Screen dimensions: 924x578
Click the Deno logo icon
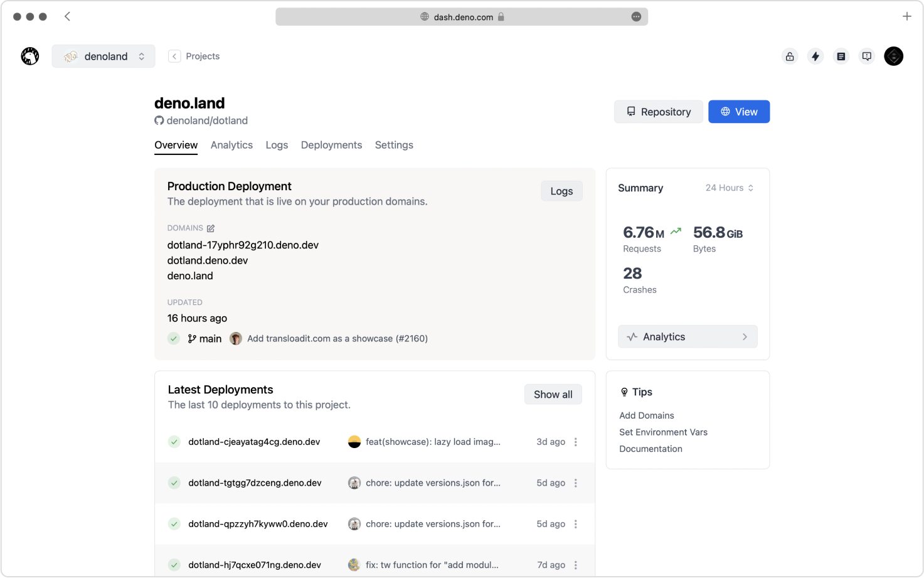click(x=29, y=56)
